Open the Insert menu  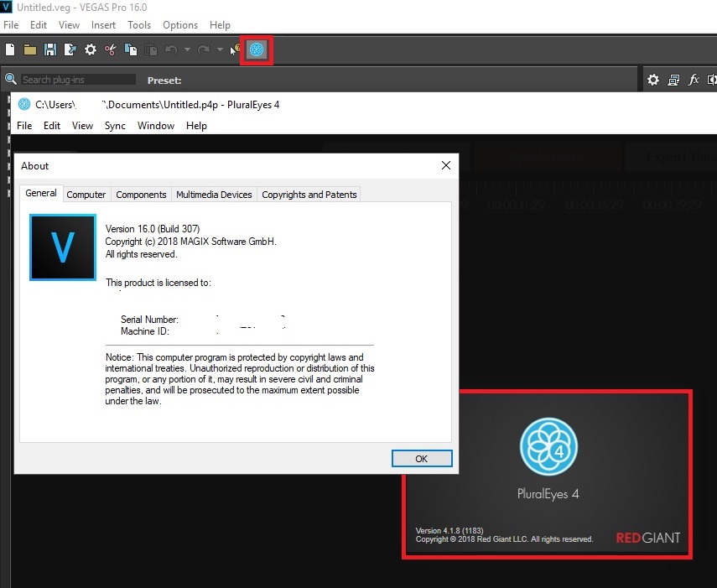point(103,25)
